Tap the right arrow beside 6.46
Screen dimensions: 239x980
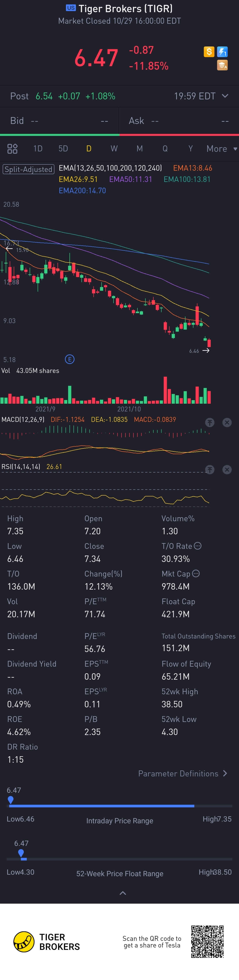pos(206,350)
